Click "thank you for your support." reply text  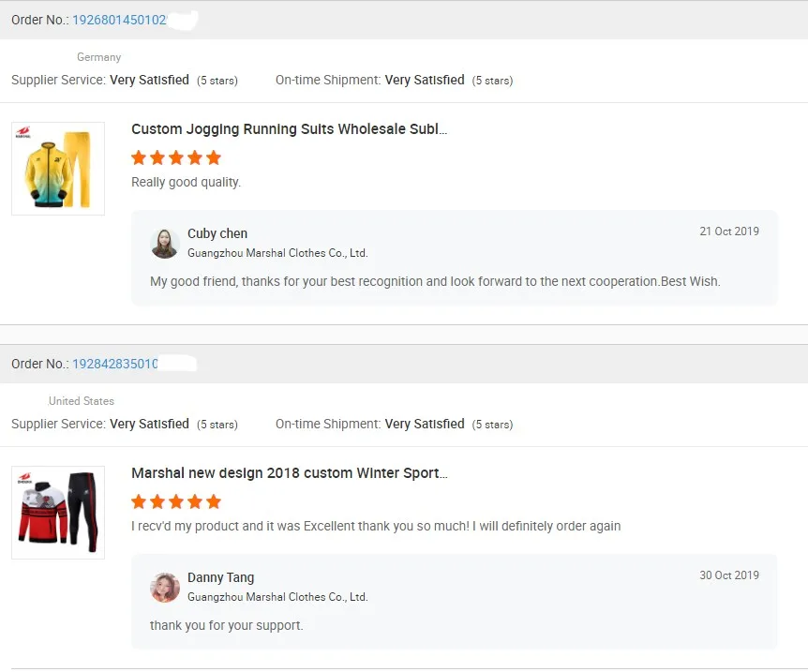[226, 625]
